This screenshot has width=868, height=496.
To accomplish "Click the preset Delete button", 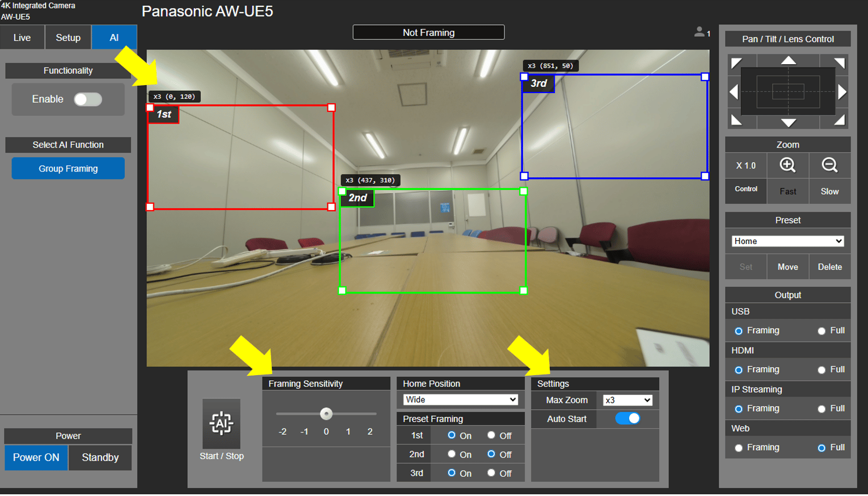I will click(829, 267).
